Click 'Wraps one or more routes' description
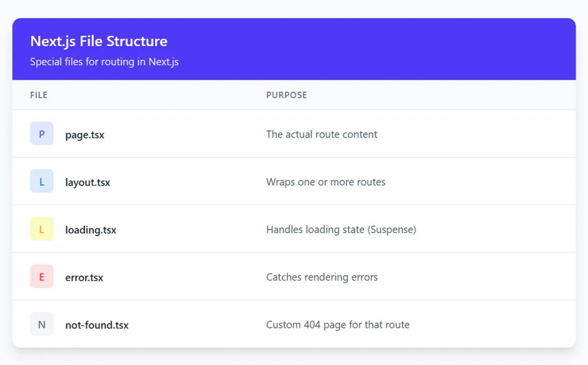The width and height of the screenshot is (588, 365). click(x=326, y=182)
